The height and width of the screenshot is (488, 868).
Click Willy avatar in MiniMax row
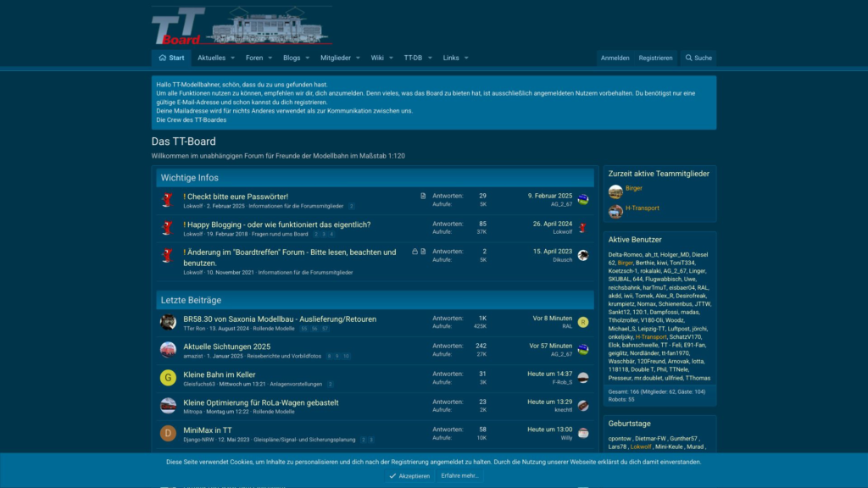click(x=583, y=433)
